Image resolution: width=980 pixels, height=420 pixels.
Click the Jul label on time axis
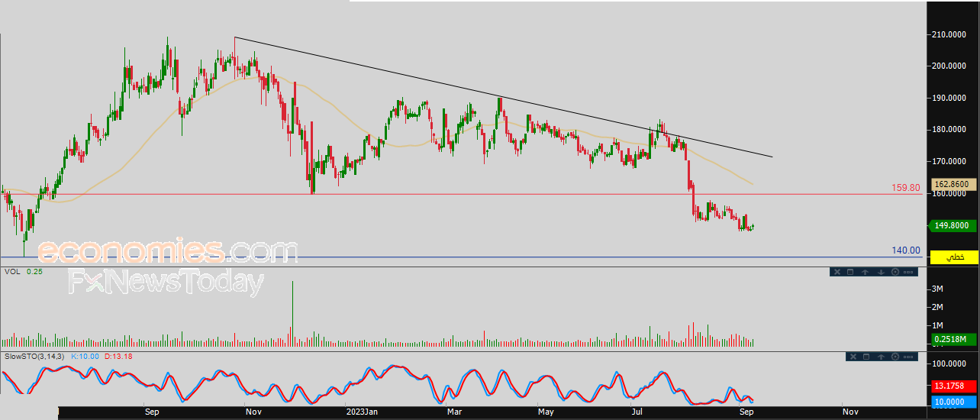point(636,412)
